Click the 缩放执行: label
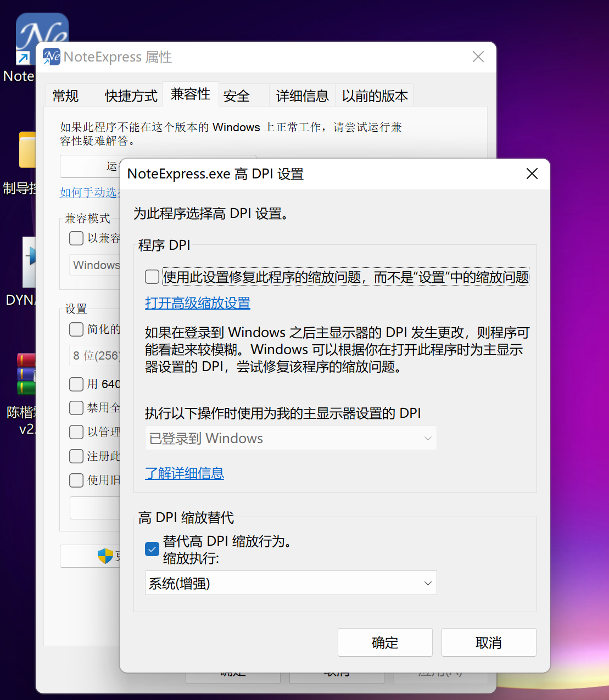 (x=191, y=559)
